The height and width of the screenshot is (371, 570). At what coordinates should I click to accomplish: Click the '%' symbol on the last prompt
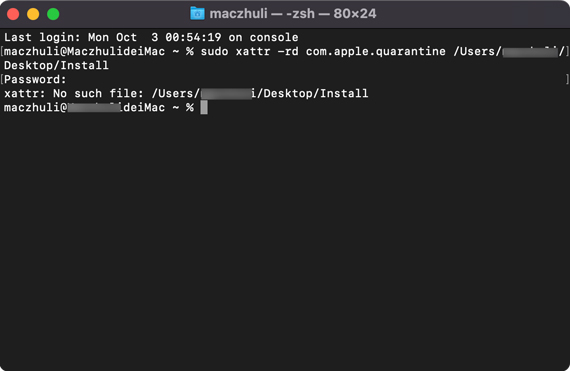tap(189, 108)
